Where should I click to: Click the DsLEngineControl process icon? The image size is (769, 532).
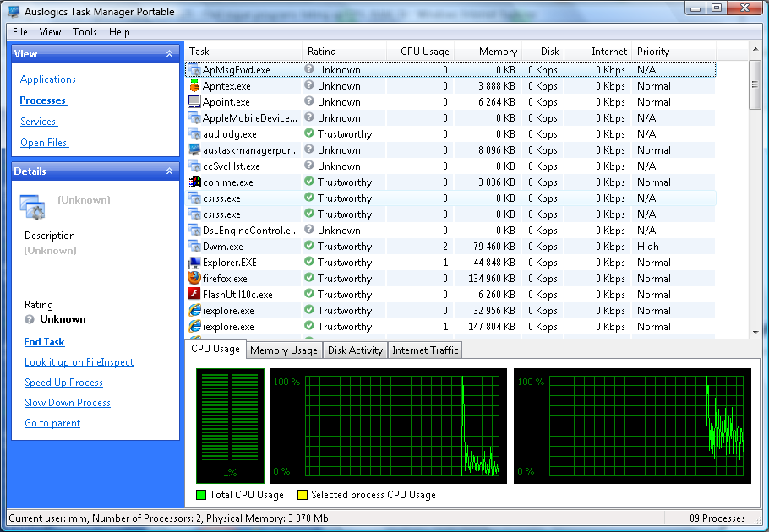(194, 231)
